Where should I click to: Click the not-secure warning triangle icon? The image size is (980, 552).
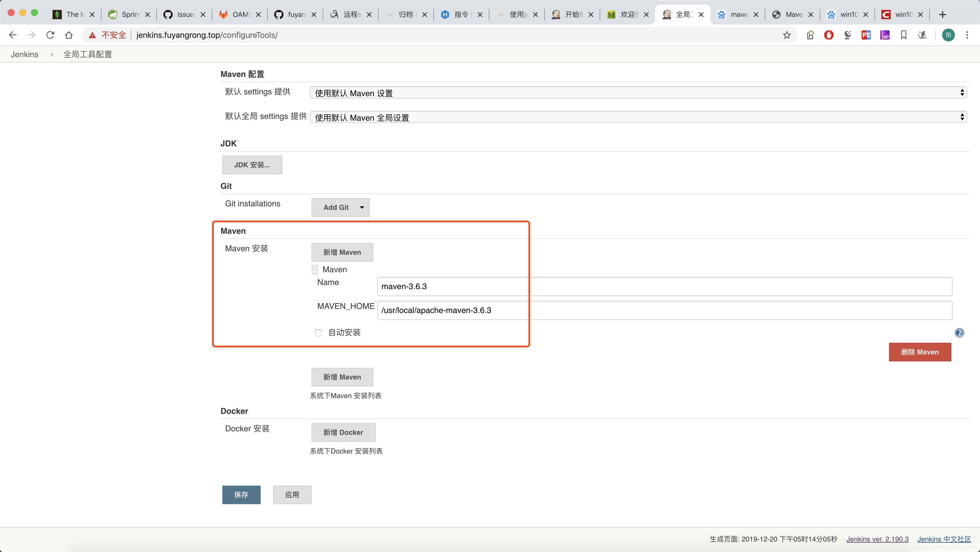[x=92, y=35]
